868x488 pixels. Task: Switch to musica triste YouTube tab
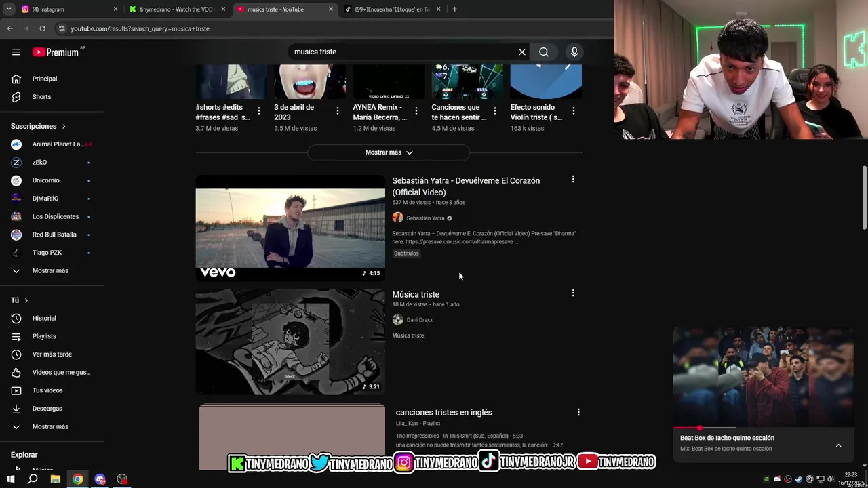point(285,9)
